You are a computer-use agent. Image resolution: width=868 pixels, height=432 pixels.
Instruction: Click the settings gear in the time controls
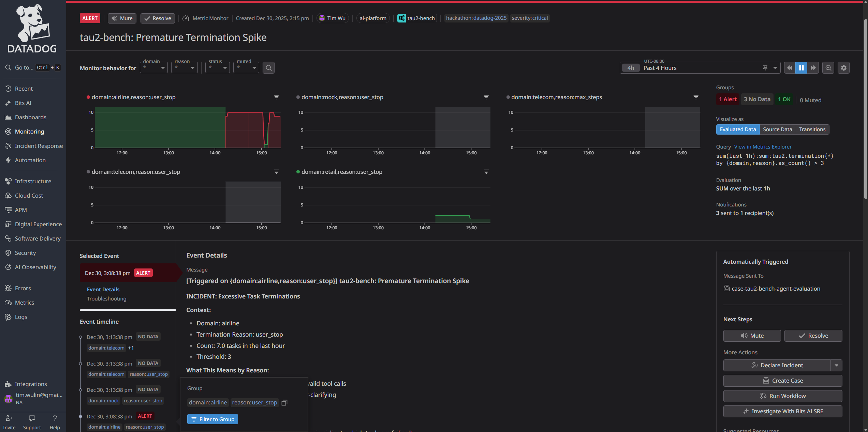[843, 68]
